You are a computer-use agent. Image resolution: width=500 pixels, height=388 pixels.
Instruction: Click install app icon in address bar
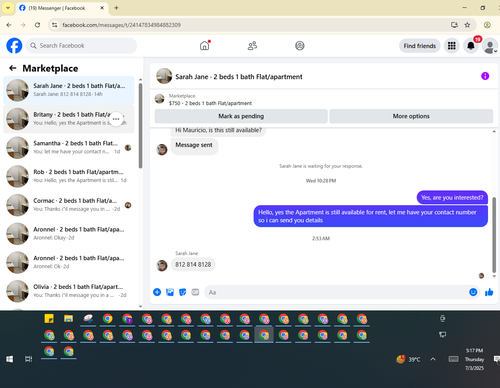point(454,25)
